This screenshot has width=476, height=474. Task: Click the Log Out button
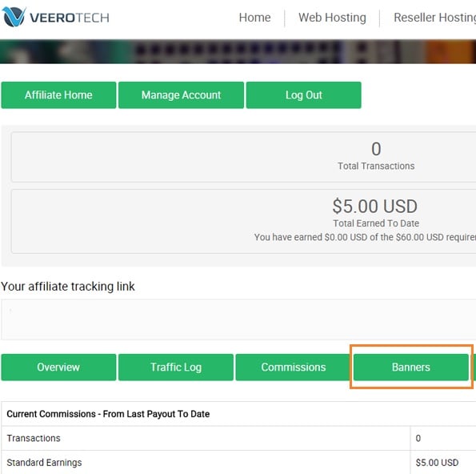(x=303, y=95)
